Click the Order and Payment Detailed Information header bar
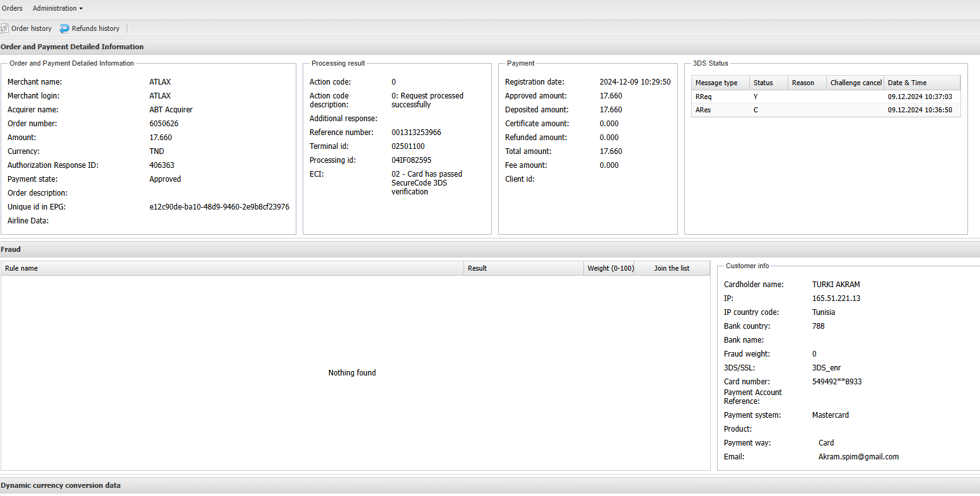The width and height of the screenshot is (980, 496). 72,47
